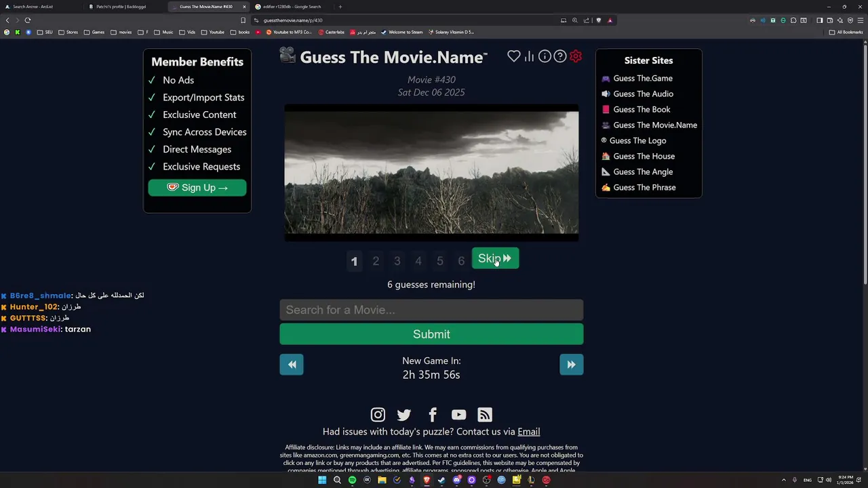
Task: Open the Twitter bird icon
Action: (x=404, y=415)
